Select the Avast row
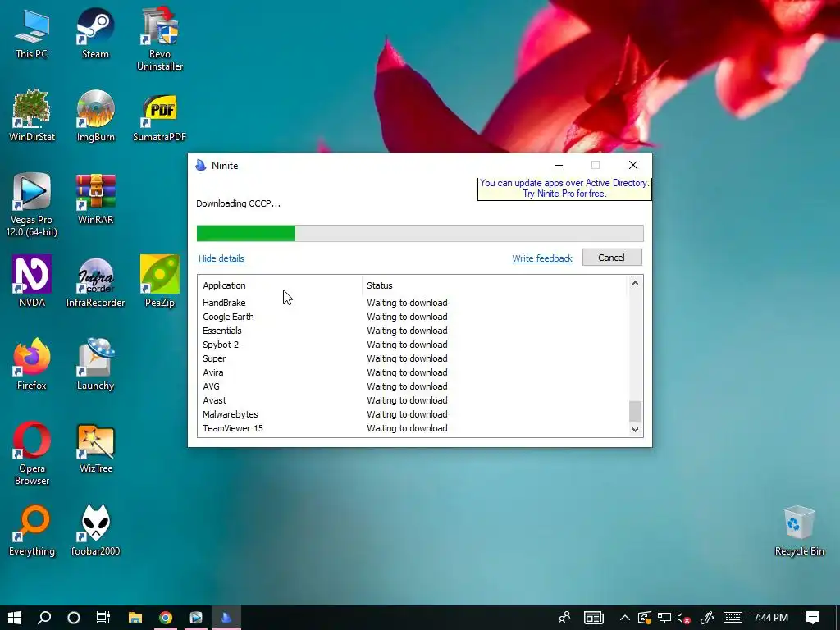Screen dimensions: 840x630 pos(413,400)
